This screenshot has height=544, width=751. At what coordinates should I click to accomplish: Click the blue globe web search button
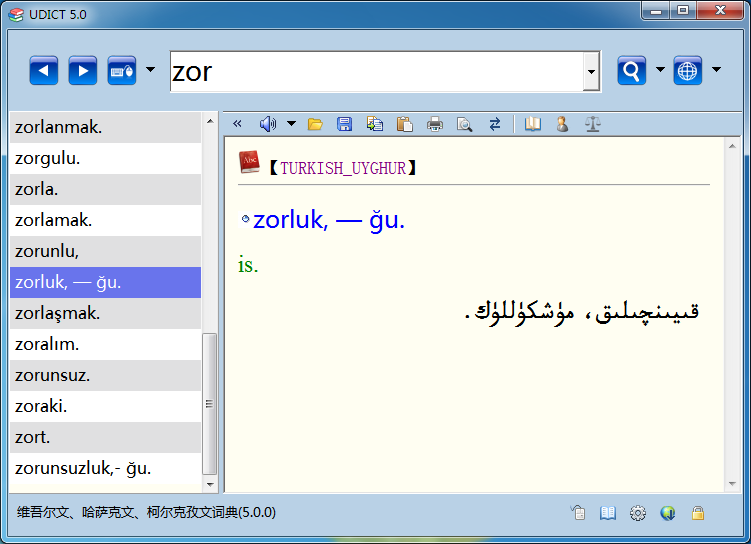(687, 71)
